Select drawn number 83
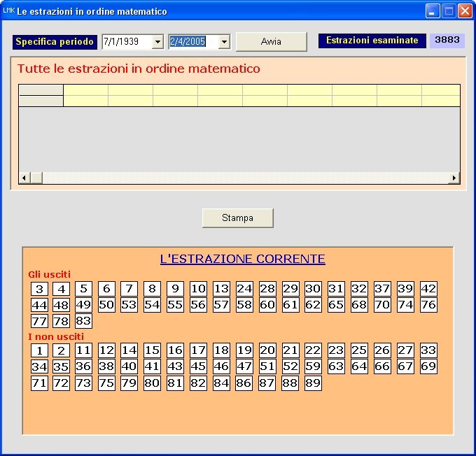The height and width of the screenshot is (456, 476). (84, 321)
